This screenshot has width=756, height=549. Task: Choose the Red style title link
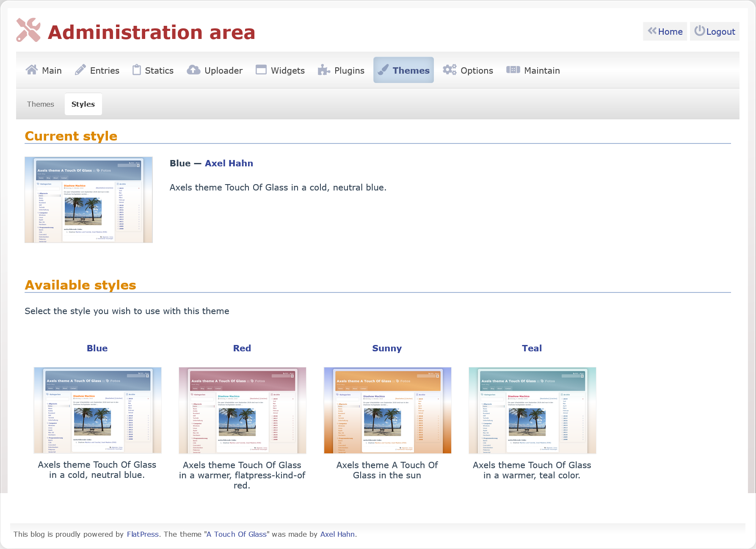(242, 348)
